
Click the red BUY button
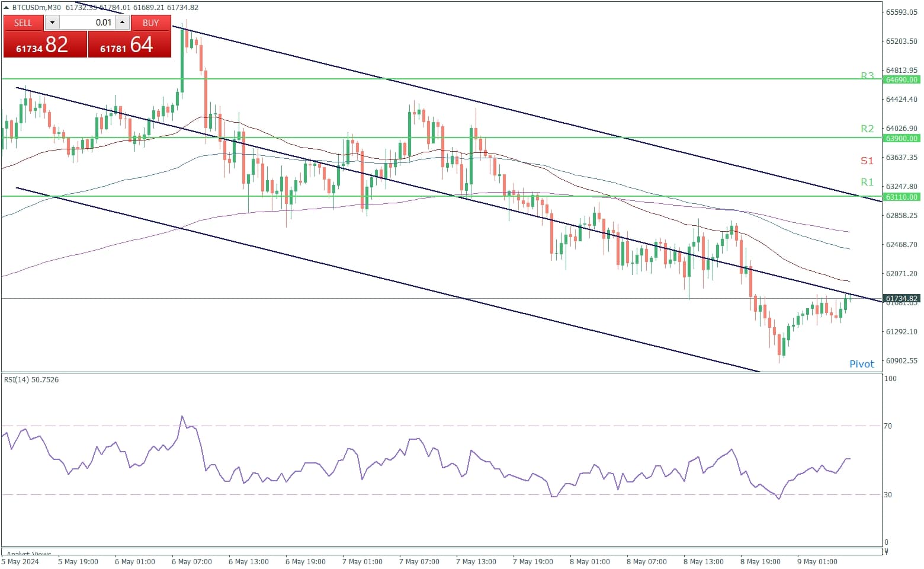point(151,23)
